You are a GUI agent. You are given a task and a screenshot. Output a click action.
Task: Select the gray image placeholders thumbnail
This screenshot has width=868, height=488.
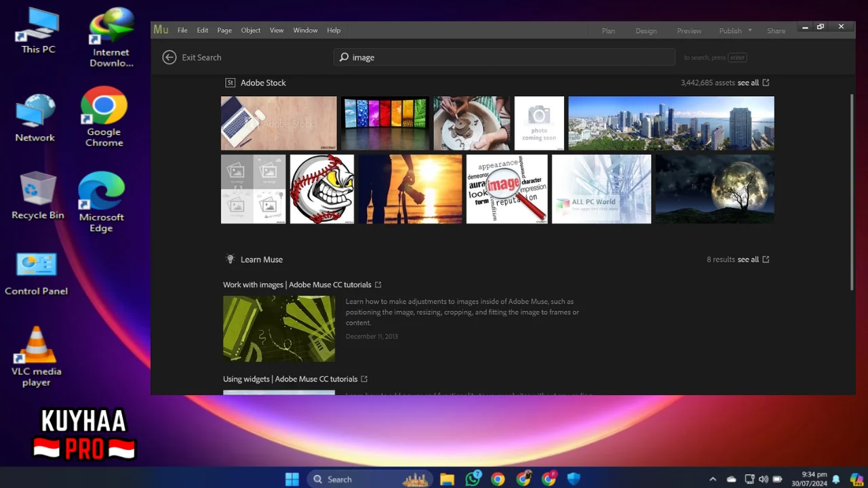pyautogui.click(x=254, y=189)
